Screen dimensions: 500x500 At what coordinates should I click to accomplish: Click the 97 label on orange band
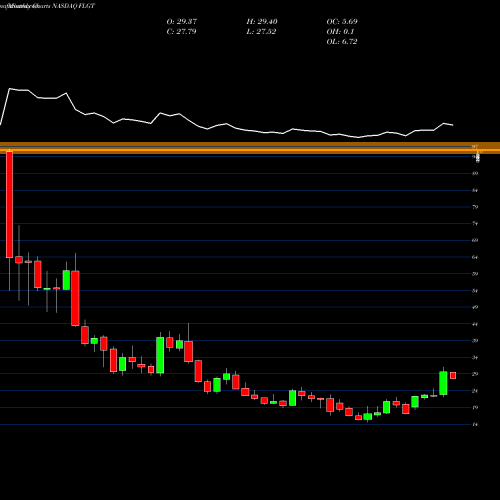tap(475, 147)
